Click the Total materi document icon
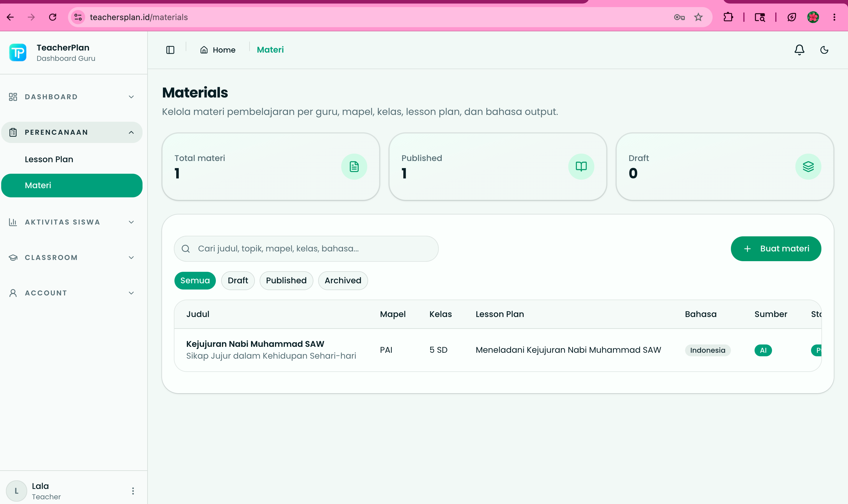 point(354,166)
